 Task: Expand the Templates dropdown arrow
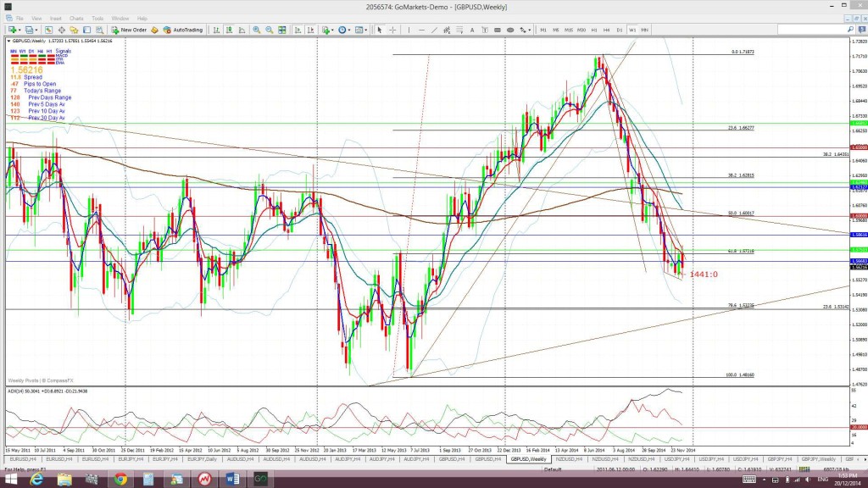[366, 30]
